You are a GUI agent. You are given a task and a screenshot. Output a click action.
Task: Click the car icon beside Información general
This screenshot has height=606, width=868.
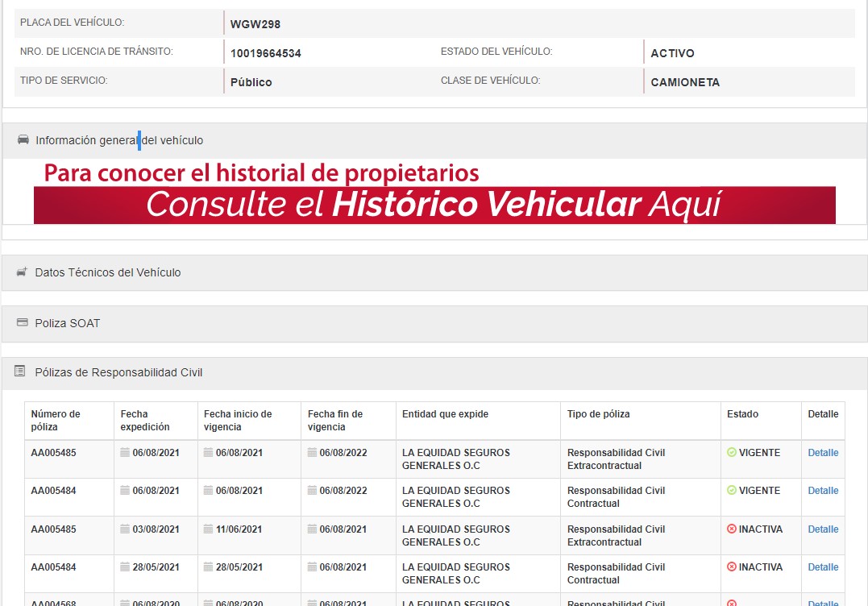(23, 140)
